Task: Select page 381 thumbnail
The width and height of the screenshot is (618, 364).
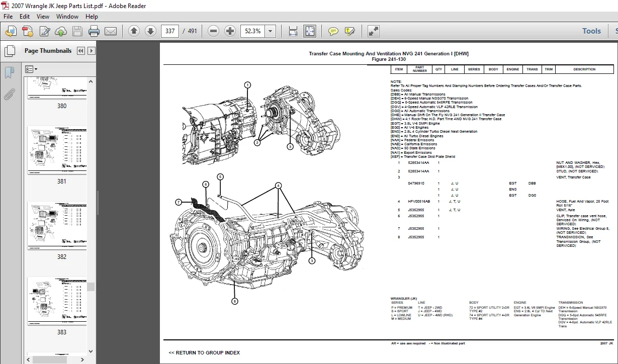Action: click(x=57, y=150)
